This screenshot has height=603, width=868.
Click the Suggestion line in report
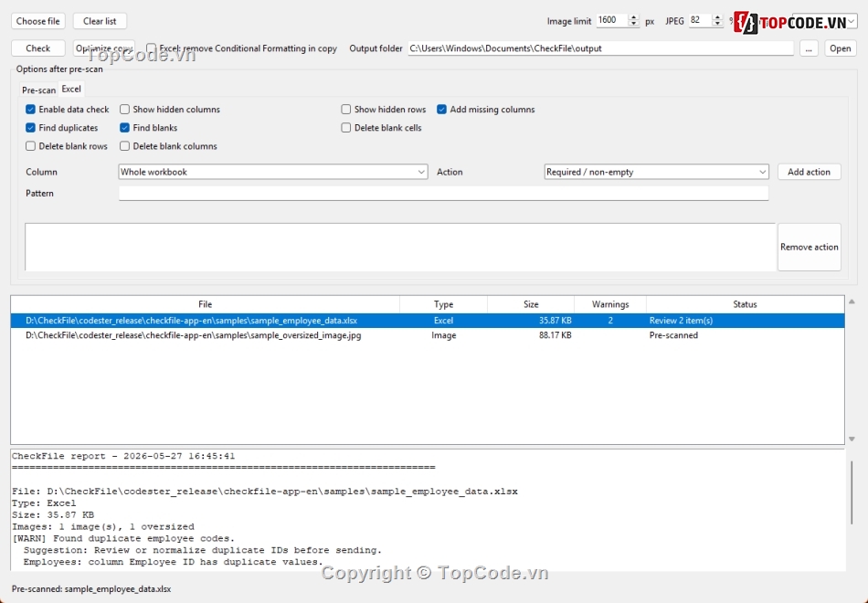[203, 550]
